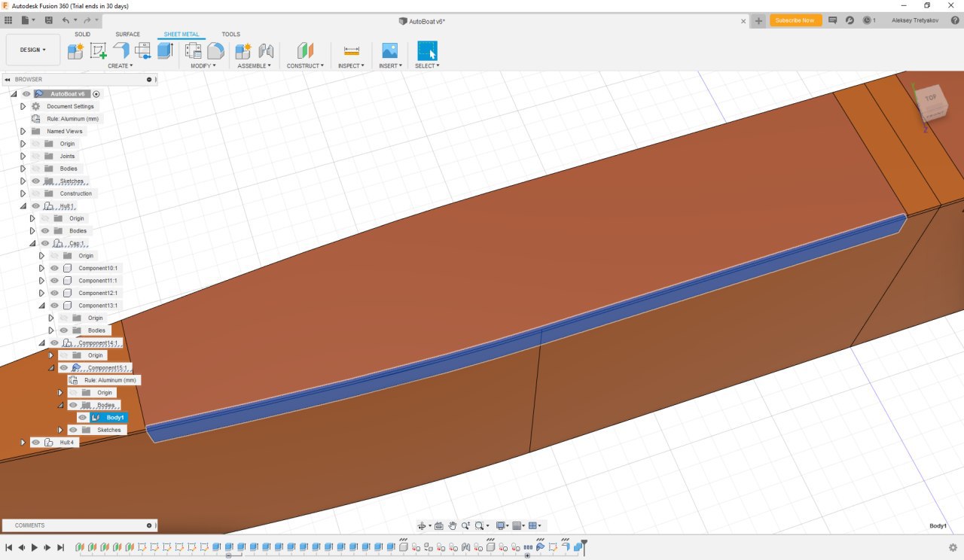Collapse the COMMENTS panel

(149, 525)
